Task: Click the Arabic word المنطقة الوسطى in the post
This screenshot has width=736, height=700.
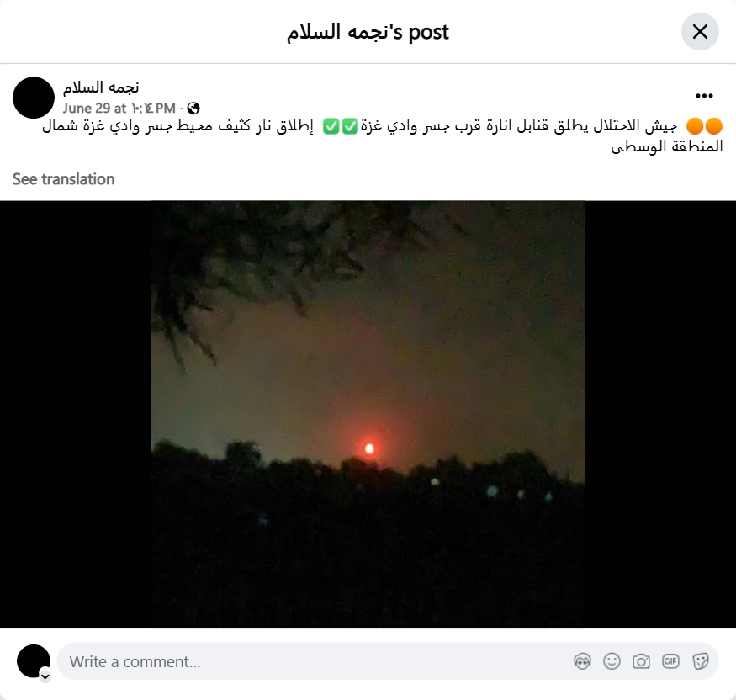Action: pyautogui.click(x=666, y=146)
